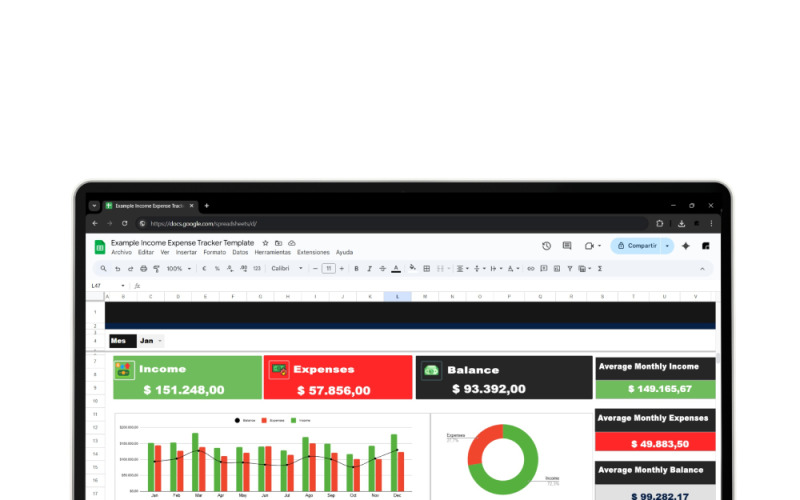This screenshot has width=800, height=500.
Task: Click the undo arrow in toolbar
Action: 117,268
